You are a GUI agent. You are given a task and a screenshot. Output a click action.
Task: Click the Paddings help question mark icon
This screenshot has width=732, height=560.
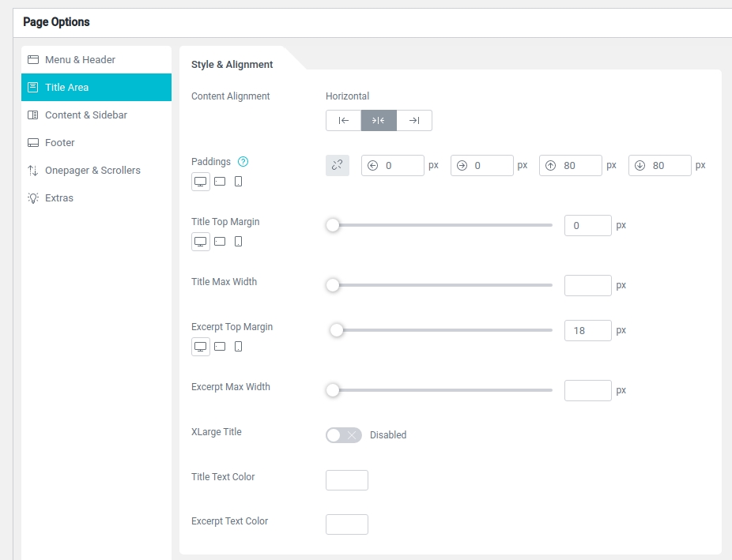[x=243, y=162]
